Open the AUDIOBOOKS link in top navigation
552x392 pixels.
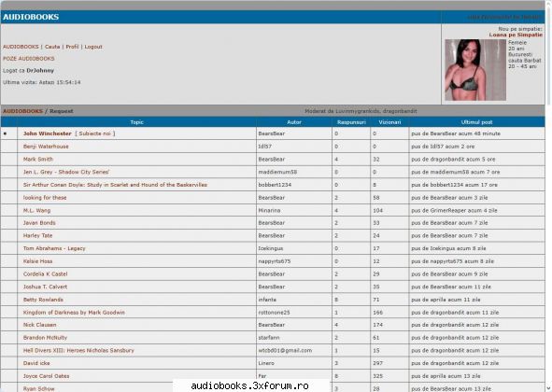click(x=21, y=47)
